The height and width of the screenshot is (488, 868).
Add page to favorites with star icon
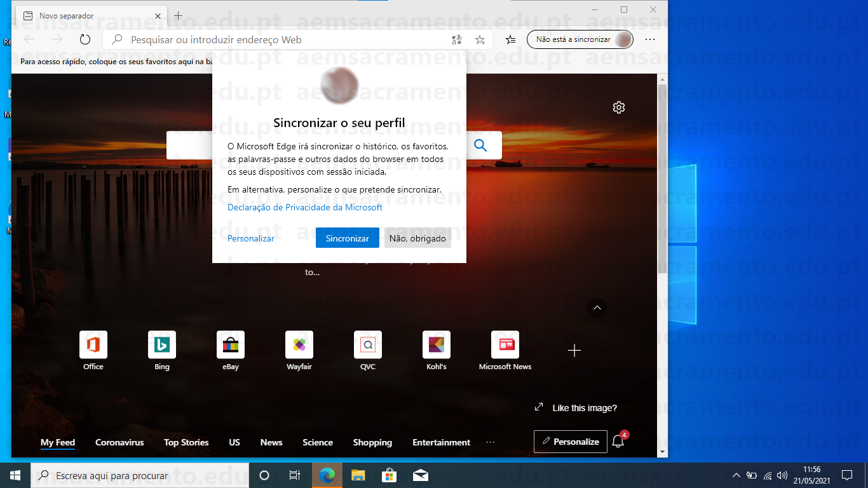point(480,39)
